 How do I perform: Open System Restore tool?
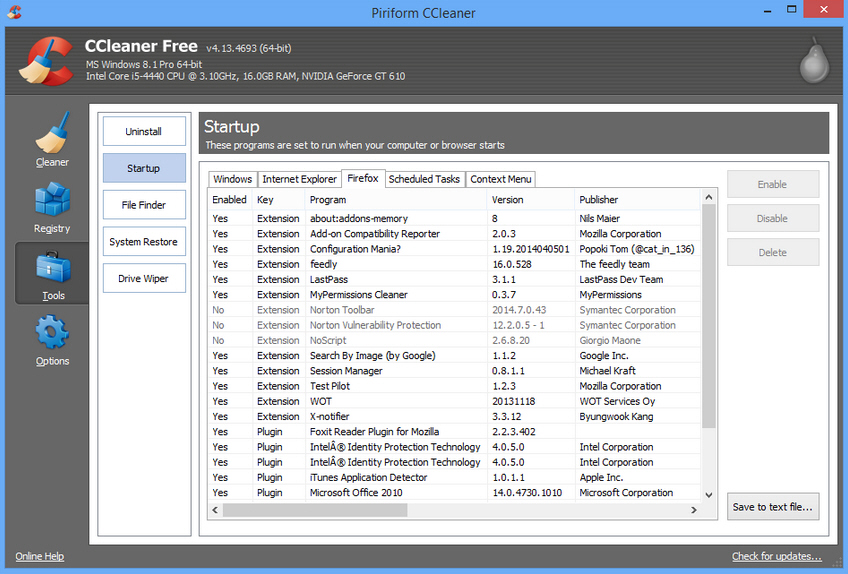(144, 242)
